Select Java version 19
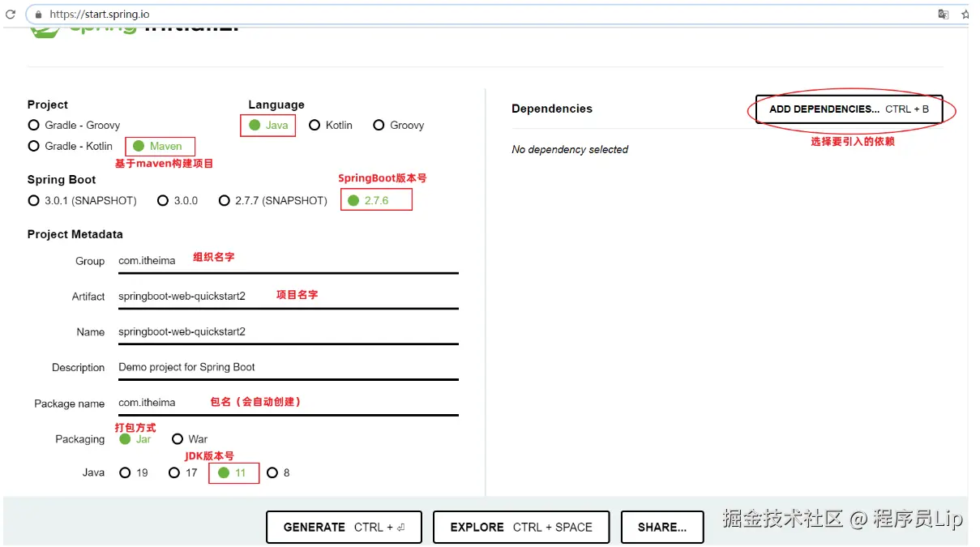Viewport: 980px width, 547px height. (134, 472)
